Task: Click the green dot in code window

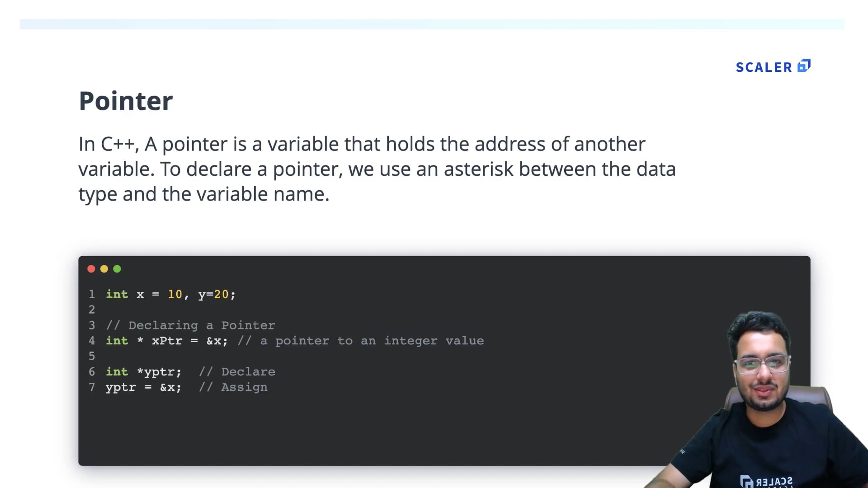Action: coord(117,269)
